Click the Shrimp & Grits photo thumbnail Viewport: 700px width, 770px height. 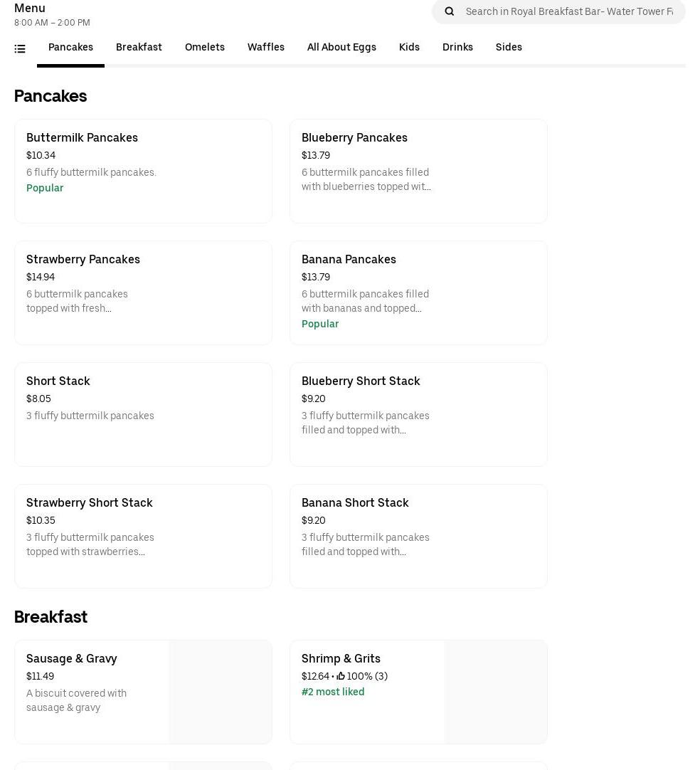495,692
